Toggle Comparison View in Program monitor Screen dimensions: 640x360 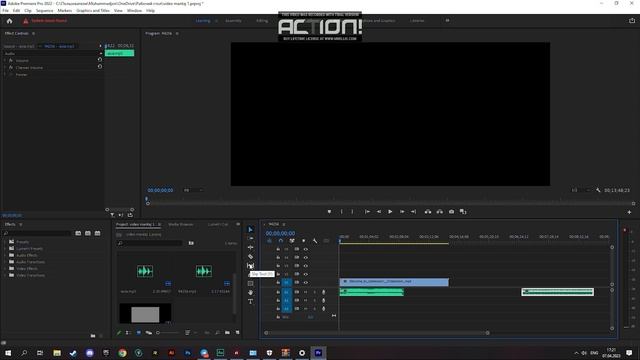pyautogui.click(x=463, y=211)
